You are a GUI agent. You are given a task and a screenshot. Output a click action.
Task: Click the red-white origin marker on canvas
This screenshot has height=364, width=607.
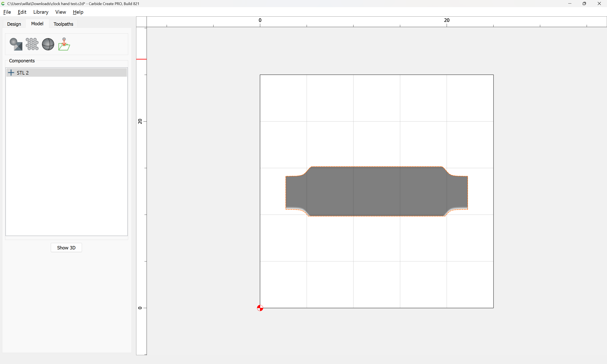[x=260, y=308]
